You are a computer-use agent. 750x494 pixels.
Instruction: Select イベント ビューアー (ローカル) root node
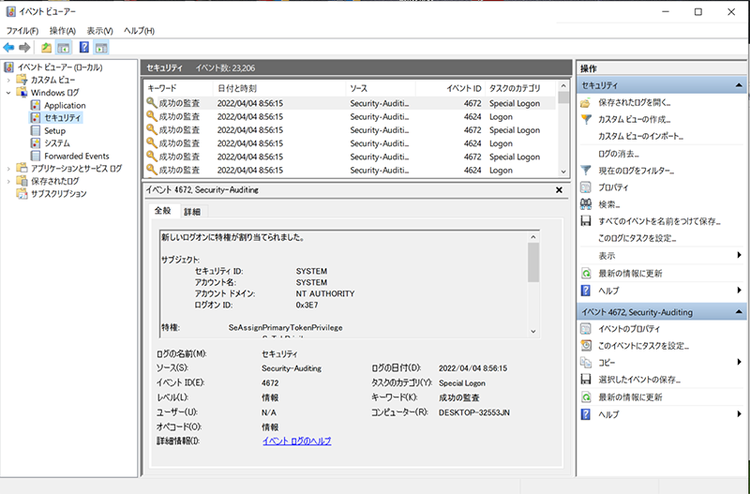point(59,67)
